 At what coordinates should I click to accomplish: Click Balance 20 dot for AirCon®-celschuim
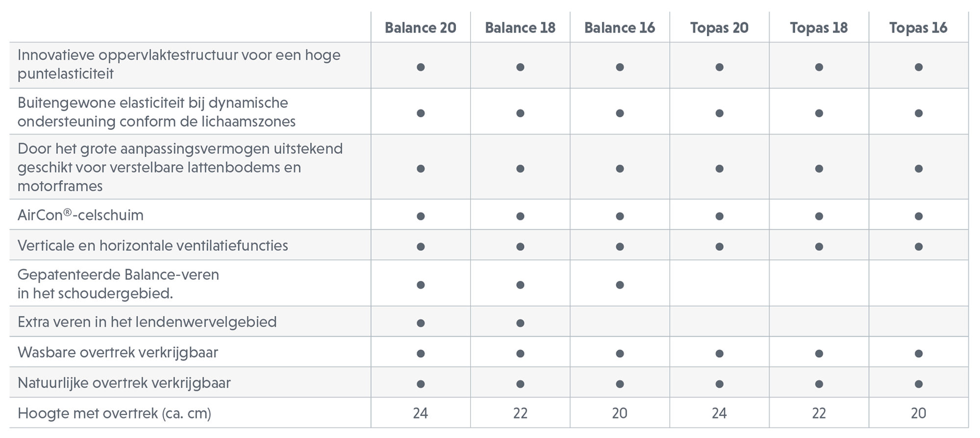[x=420, y=216]
